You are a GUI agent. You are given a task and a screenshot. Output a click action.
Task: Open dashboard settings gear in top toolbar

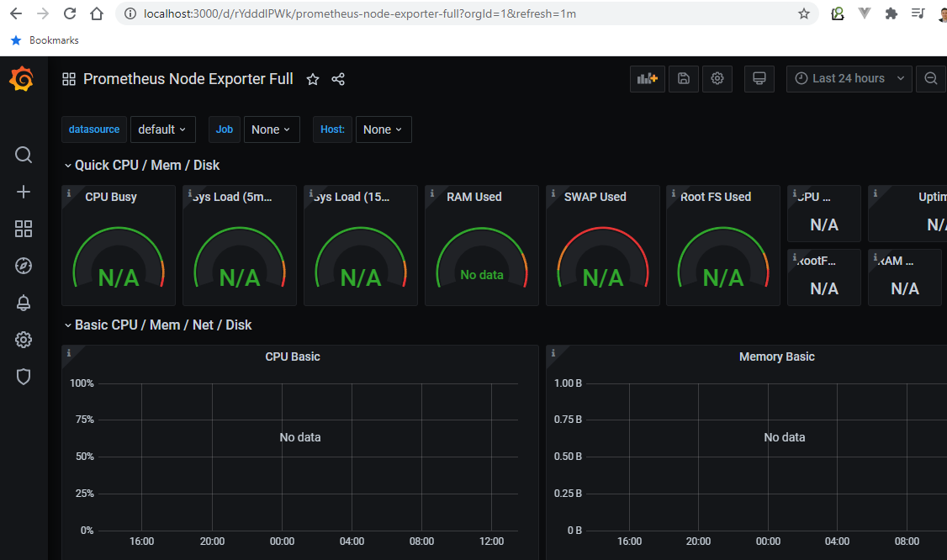click(717, 78)
